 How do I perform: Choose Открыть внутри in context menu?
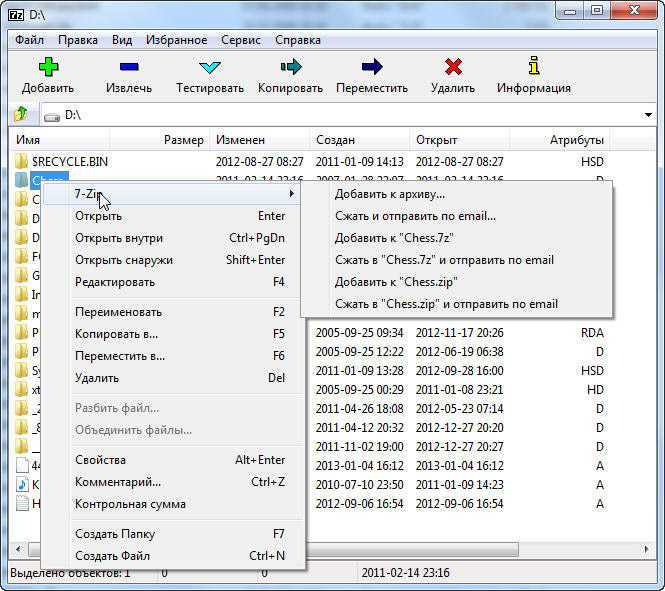(172, 238)
